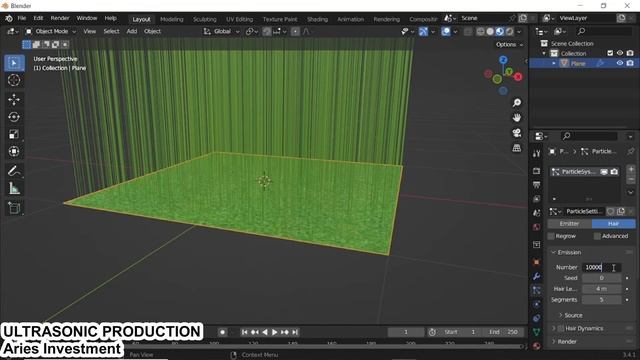Open the Physics properties tab
Image resolution: width=640 pixels, height=360 pixels.
(x=536, y=304)
